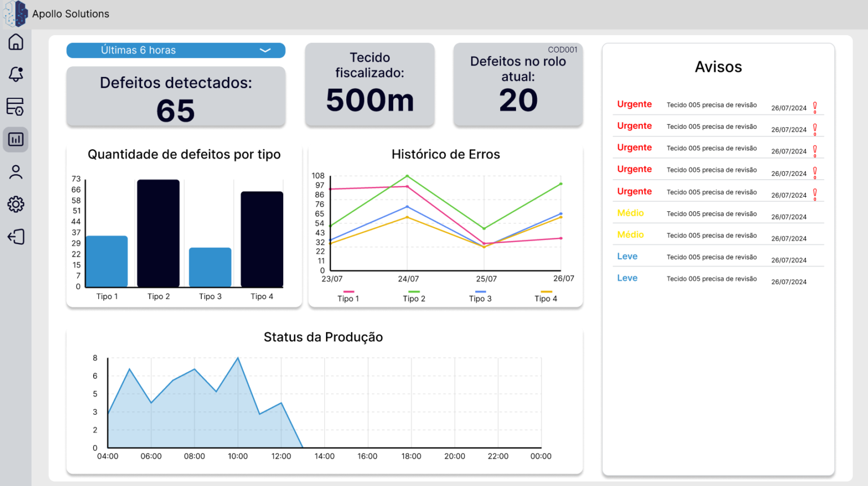
Task: Click the Tecido fiscalizado 500m card
Action: [370, 85]
